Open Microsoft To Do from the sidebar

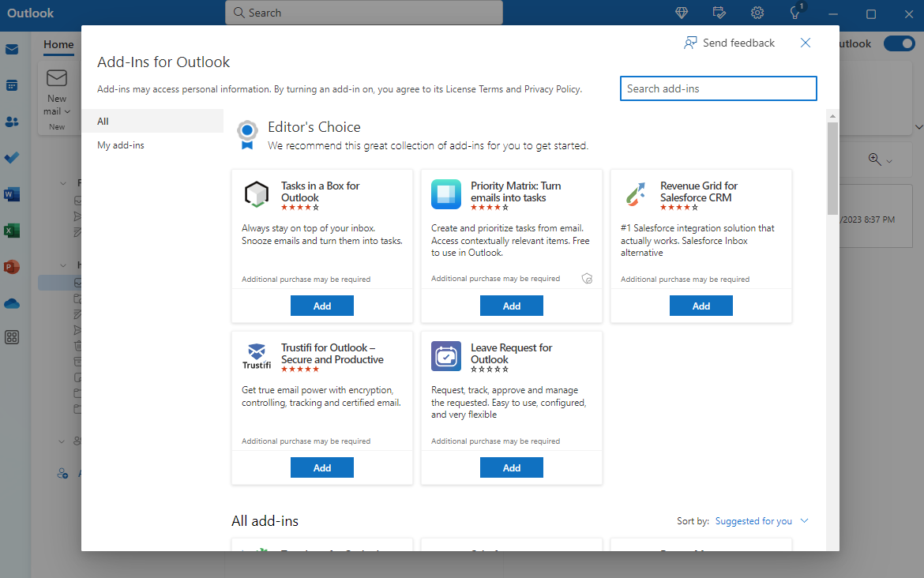11,157
